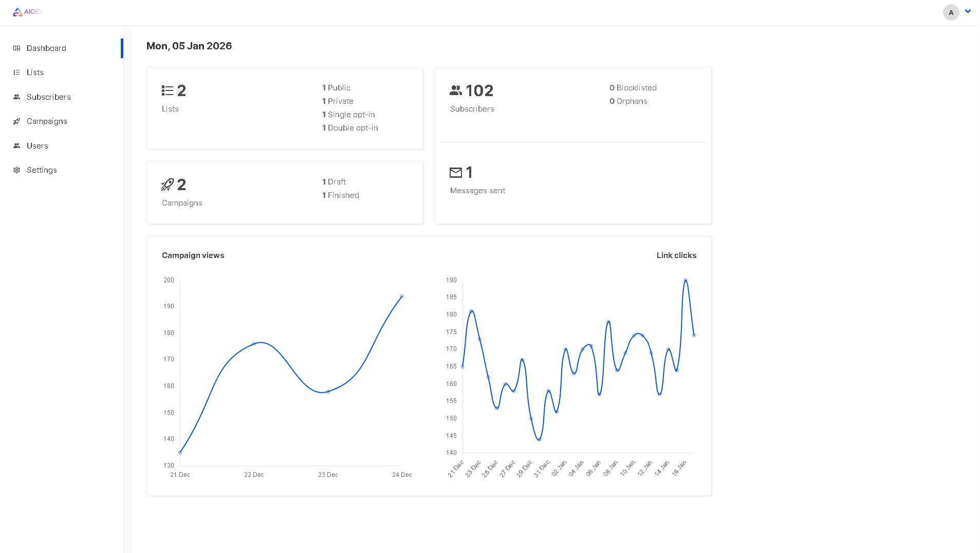Click the Users icon in sidebar
The width and height of the screenshot is (980, 553).
point(17,146)
